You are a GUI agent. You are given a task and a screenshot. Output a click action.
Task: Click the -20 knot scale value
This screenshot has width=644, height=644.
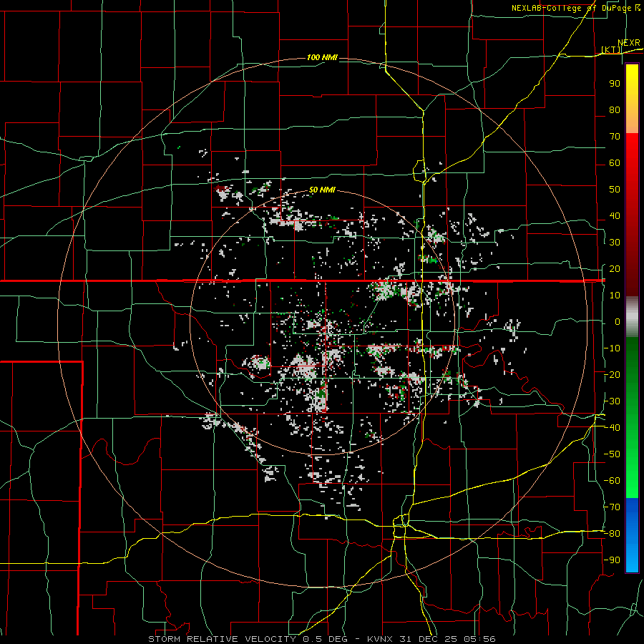612,375
